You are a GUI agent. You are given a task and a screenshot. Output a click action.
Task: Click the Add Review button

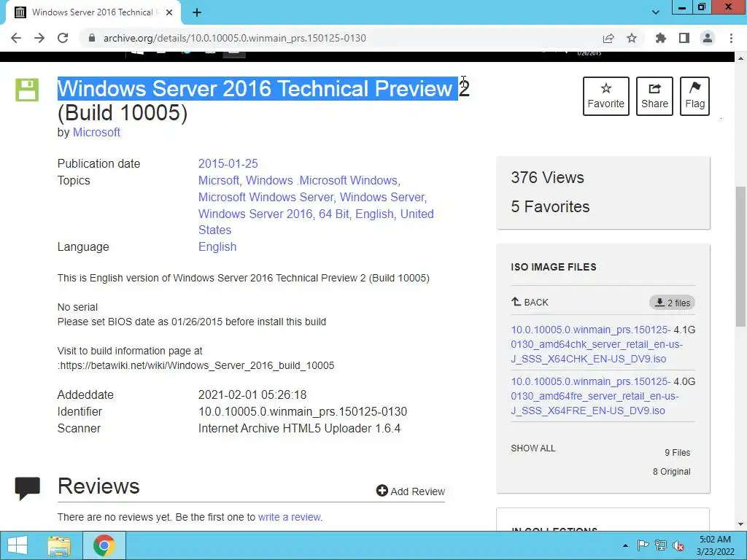(x=410, y=491)
